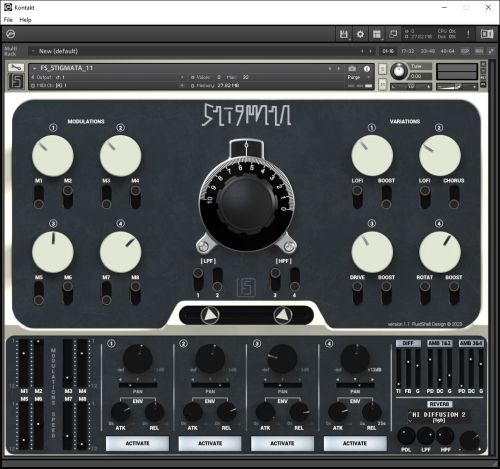Switch to rack page 33-48
Screen dimensions: 500x469
428,51
